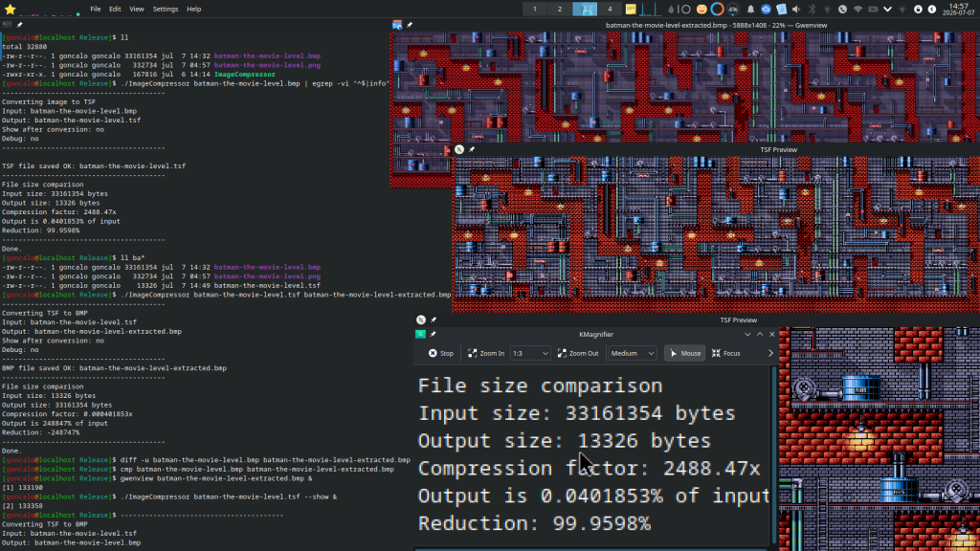Click 'BMP file saved OK' terminal line
This screenshot has width=980, height=551.
coord(115,368)
